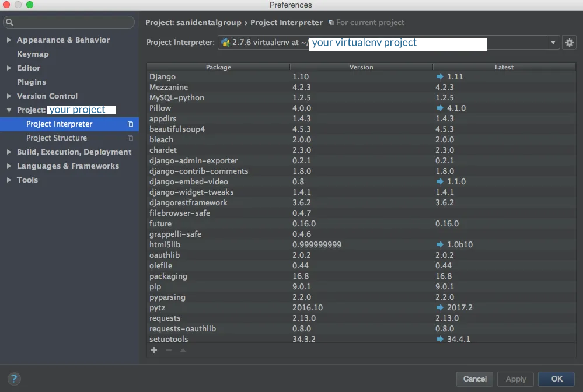Screen dimensions: 583x392
Task: Click update arrow for setuptools 34.4.1
Action: pos(439,339)
